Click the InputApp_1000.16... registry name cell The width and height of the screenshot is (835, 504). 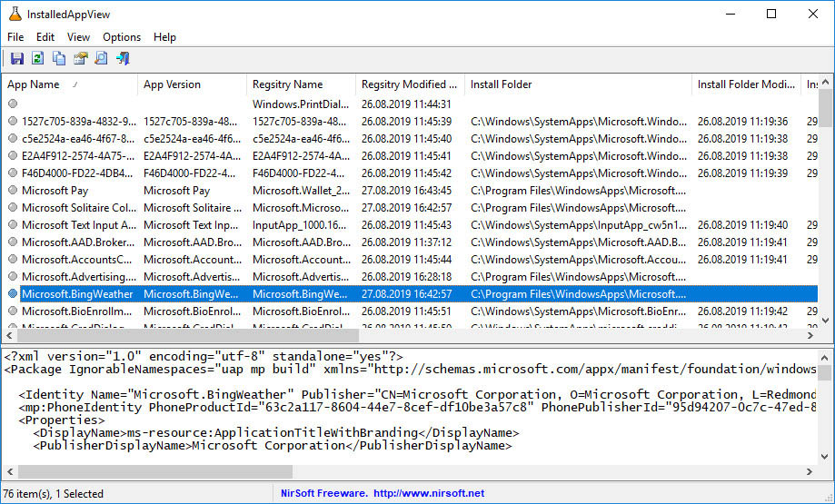click(x=299, y=224)
